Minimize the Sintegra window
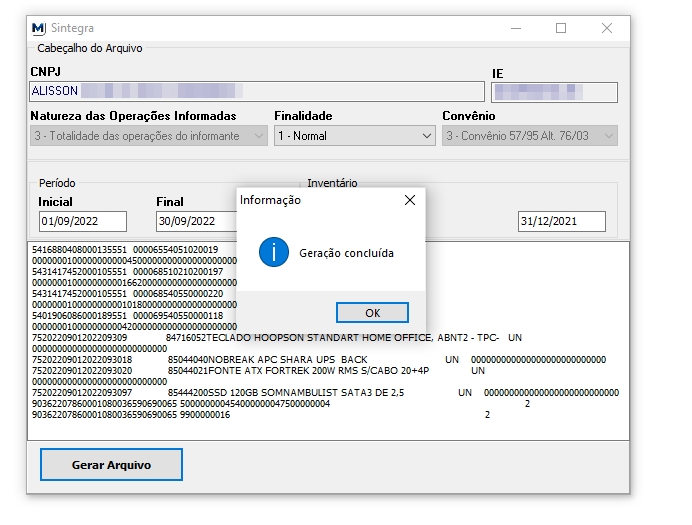This screenshot has width=692, height=525. tap(515, 29)
